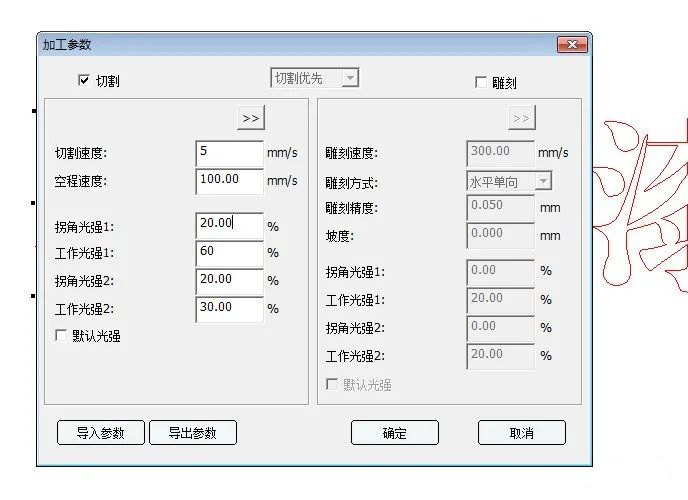688x500 pixels.
Task: Cancel with the 取消 button
Action: tap(521, 433)
